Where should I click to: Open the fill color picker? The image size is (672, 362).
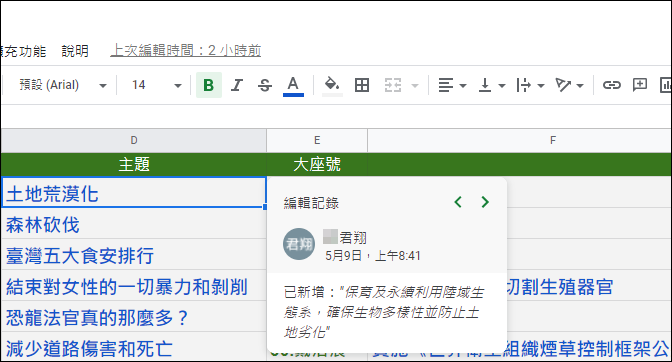[x=332, y=85]
